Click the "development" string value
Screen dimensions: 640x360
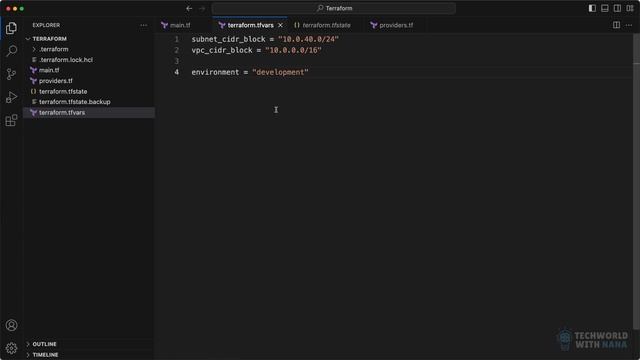pyautogui.click(x=280, y=72)
